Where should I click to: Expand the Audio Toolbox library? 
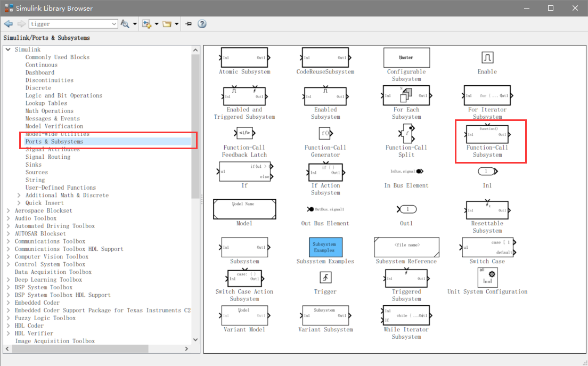(8, 218)
